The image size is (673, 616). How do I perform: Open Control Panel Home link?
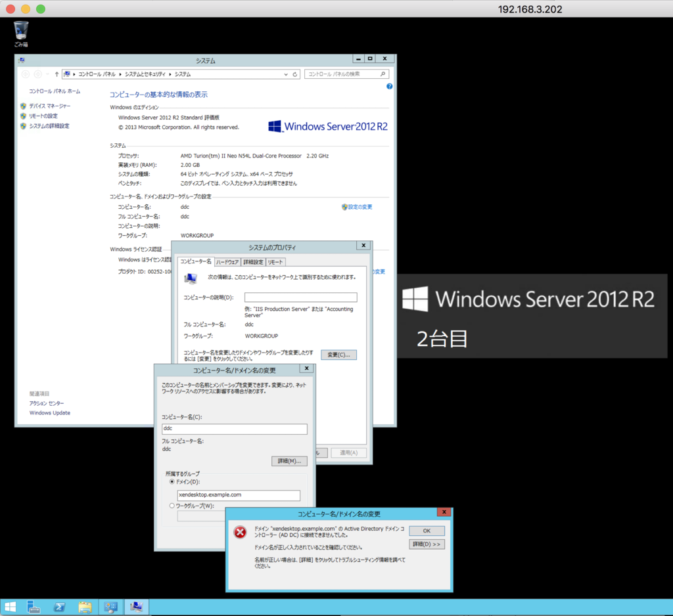pos(55,91)
